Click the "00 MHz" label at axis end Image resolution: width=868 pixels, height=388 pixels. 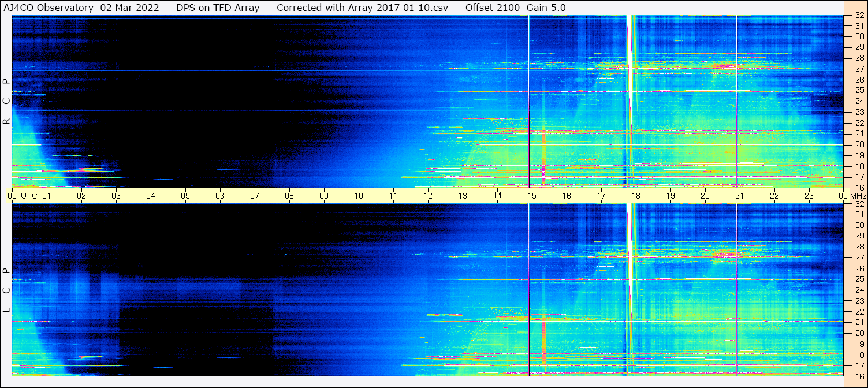click(852, 196)
